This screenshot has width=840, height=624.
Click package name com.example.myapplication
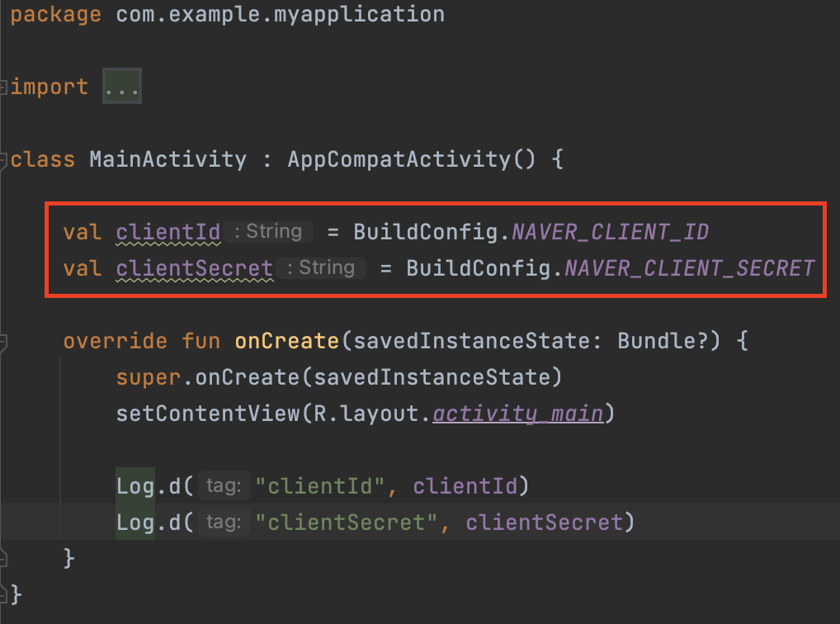point(281,15)
